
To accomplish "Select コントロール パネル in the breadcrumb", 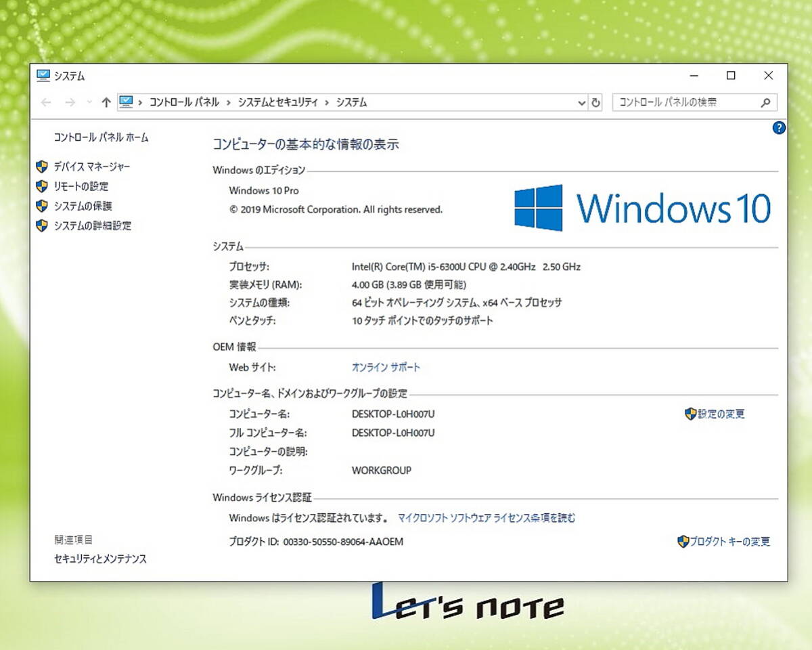I will click(184, 102).
